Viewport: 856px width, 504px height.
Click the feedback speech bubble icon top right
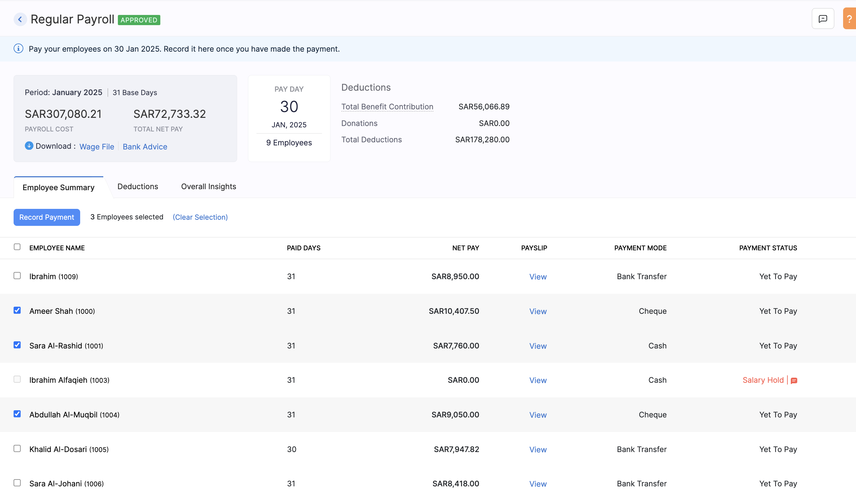point(823,18)
